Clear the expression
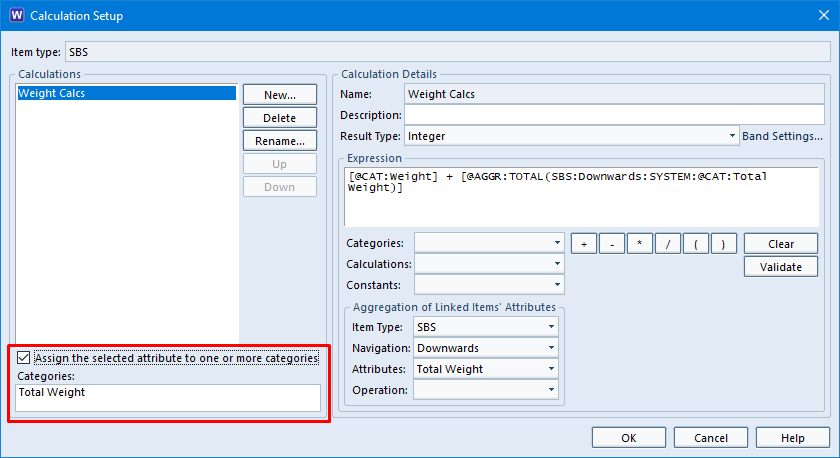Screen dimensions: 840x458 click(x=781, y=244)
